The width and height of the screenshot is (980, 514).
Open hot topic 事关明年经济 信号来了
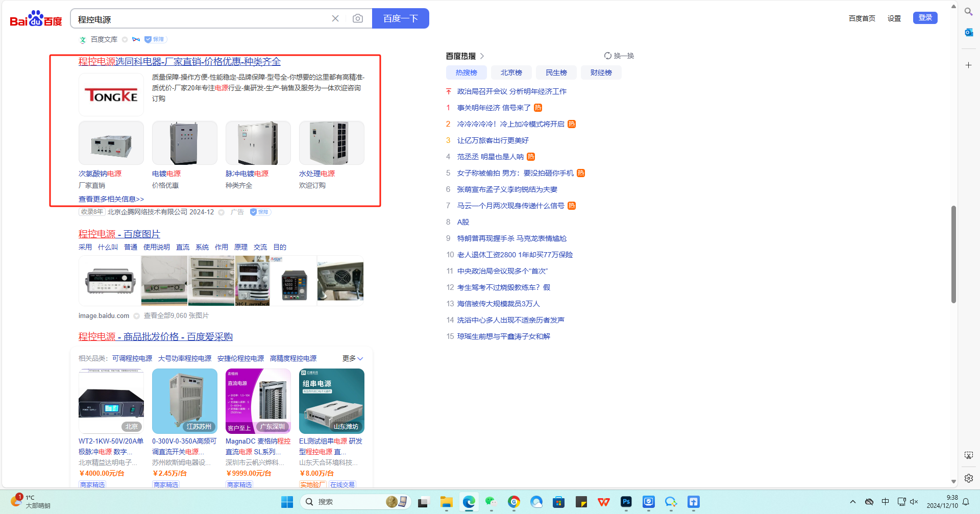[x=494, y=108]
